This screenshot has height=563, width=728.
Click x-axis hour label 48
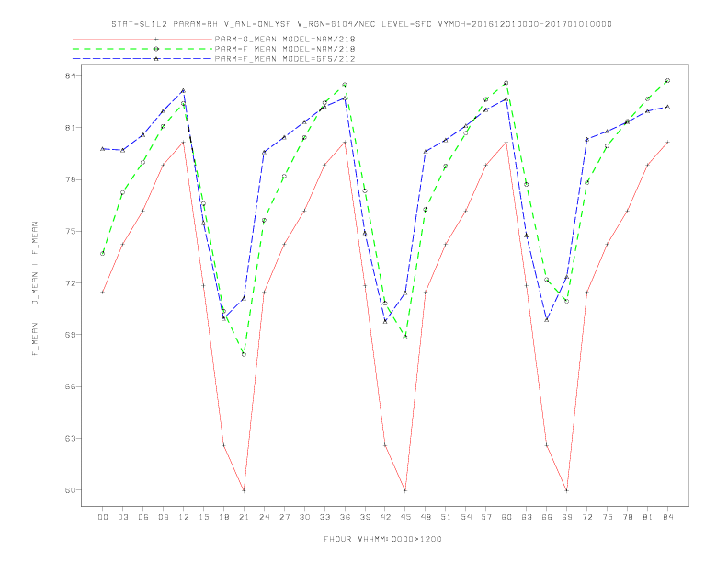tap(426, 517)
